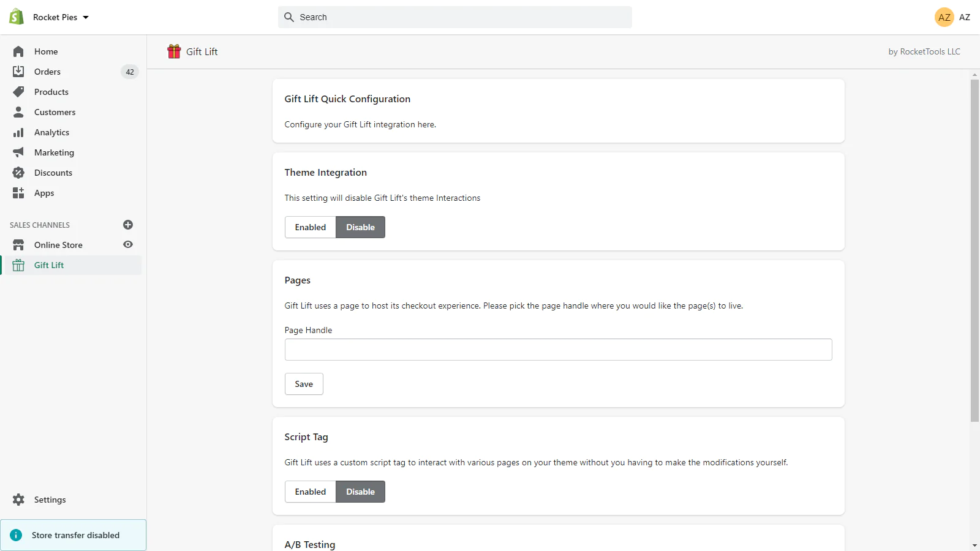This screenshot has height=551, width=980.
Task: Focus the Page Handle text field
Action: click(558, 350)
